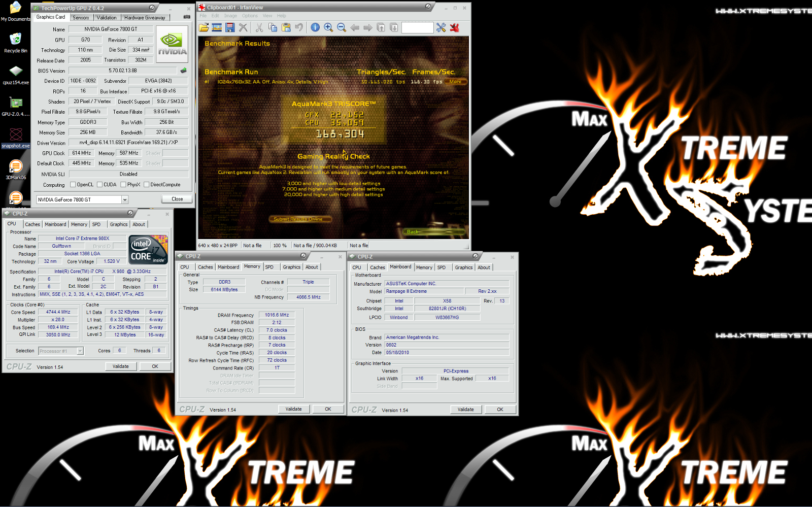Viewport: 812px width, 507px height.
Task: Open Options menu in IrfanView
Action: click(x=250, y=16)
